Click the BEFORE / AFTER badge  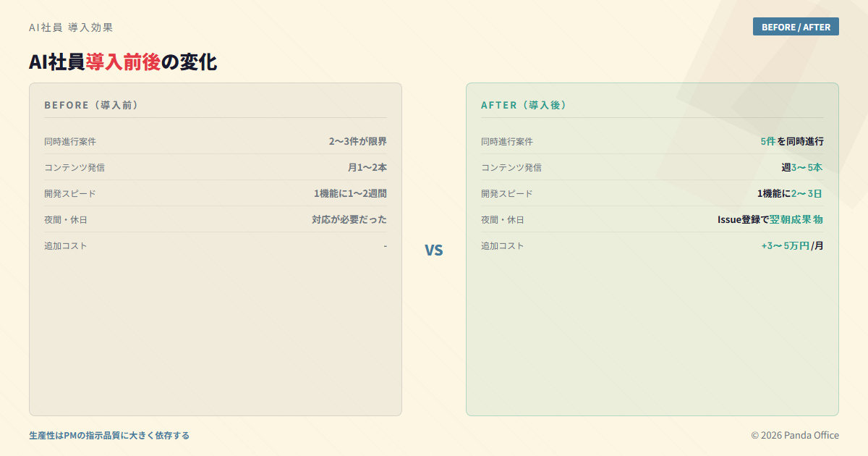796,27
